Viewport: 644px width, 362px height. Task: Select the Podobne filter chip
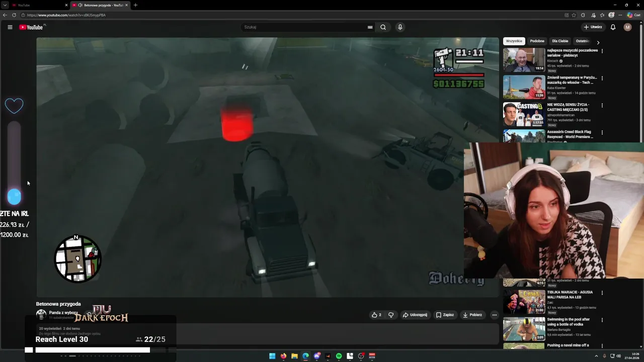(537, 41)
